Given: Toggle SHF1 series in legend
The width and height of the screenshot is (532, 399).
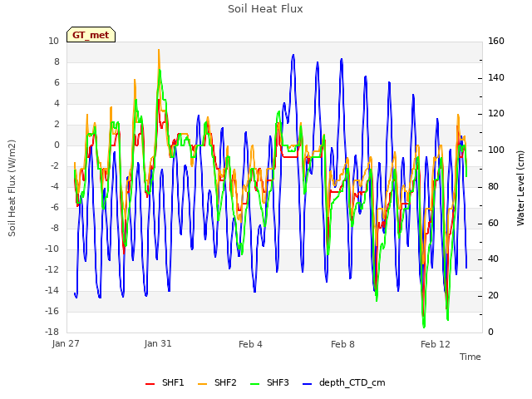Looking at the screenshot, I should pos(165,382).
